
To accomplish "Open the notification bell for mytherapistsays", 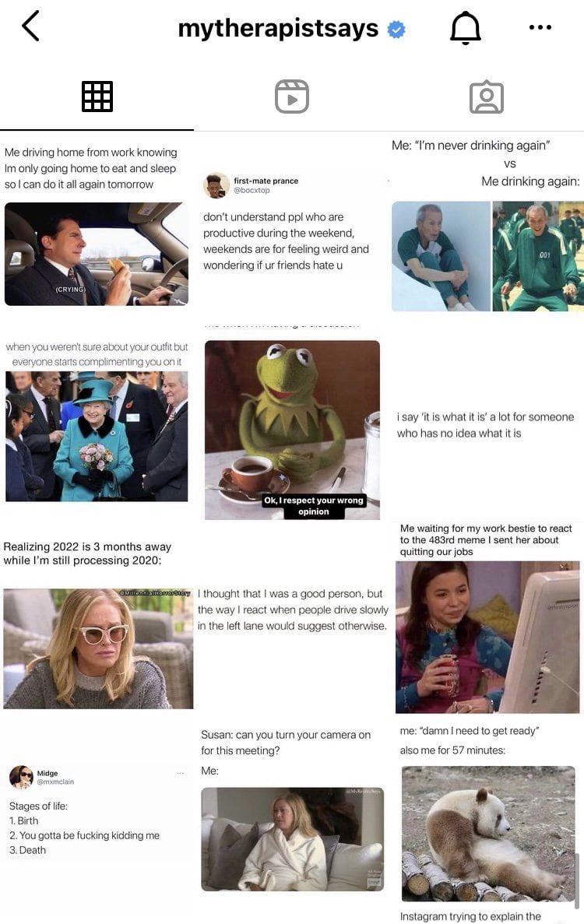I will [466, 27].
